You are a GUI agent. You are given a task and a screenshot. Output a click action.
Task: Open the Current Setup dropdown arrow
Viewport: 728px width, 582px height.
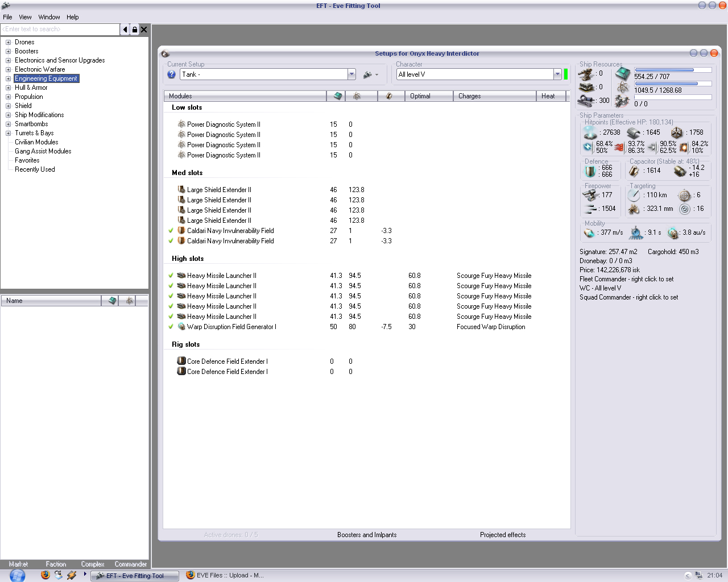(351, 74)
